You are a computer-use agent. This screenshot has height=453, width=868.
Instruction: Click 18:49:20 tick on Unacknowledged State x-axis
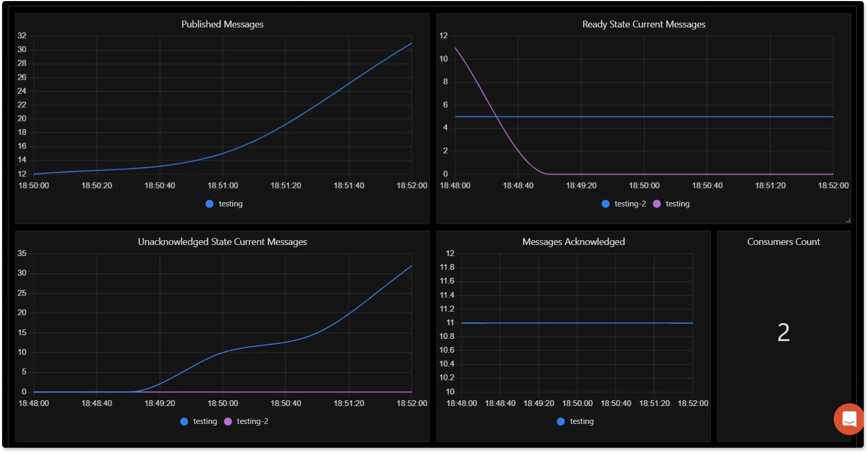[160, 403]
